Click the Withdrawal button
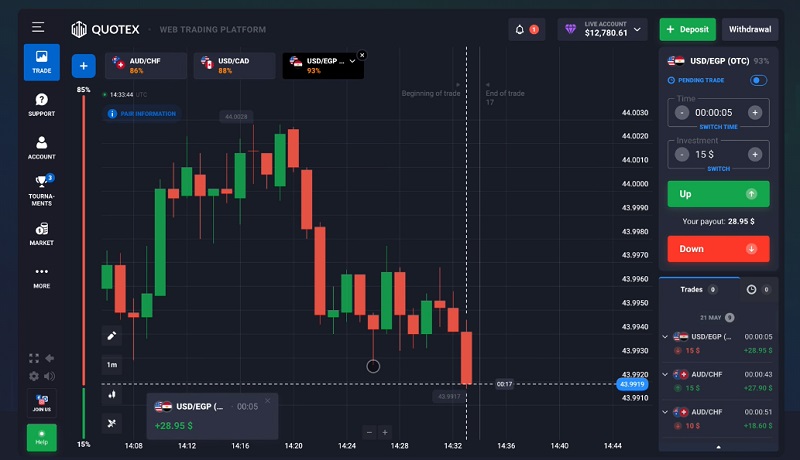The height and width of the screenshot is (460, 800). click(x=750, y=30)
